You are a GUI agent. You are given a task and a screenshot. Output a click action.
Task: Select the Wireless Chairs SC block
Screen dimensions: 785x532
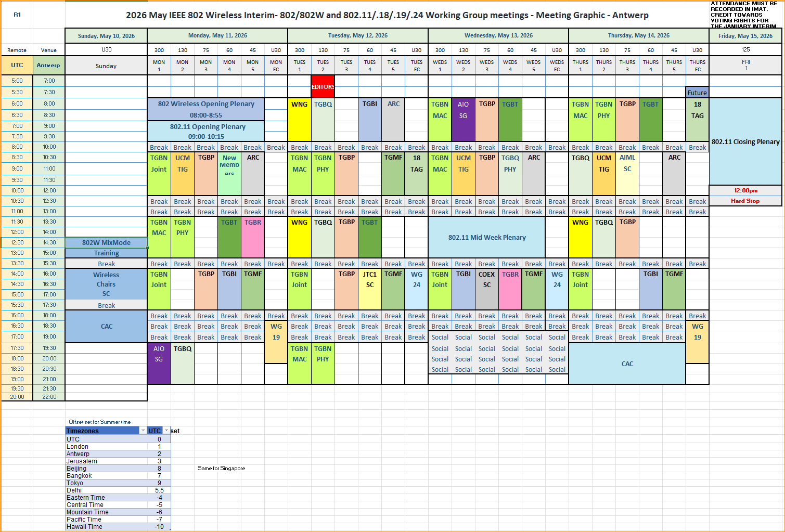106,284
